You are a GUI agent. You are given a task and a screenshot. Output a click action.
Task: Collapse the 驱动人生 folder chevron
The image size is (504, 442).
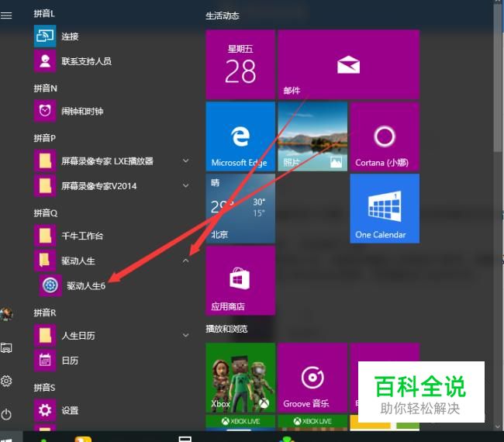186,261
